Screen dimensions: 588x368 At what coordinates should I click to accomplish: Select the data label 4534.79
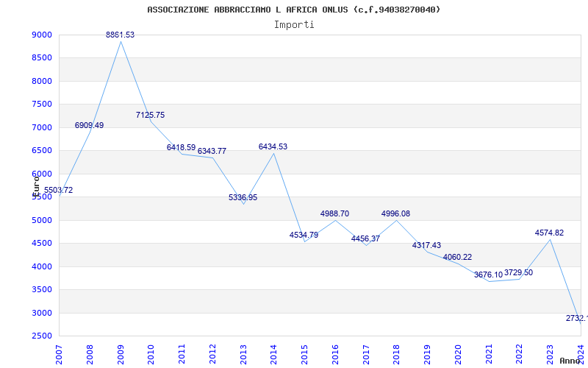(304, 235)
